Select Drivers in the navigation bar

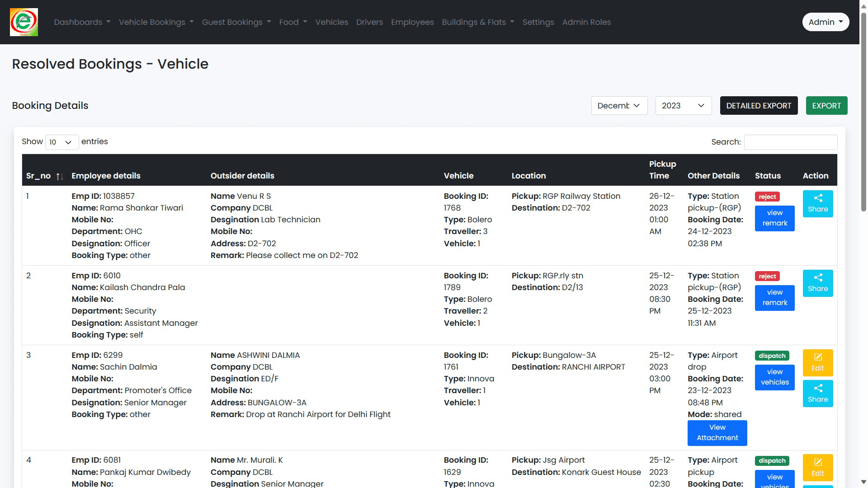(369, 22)
